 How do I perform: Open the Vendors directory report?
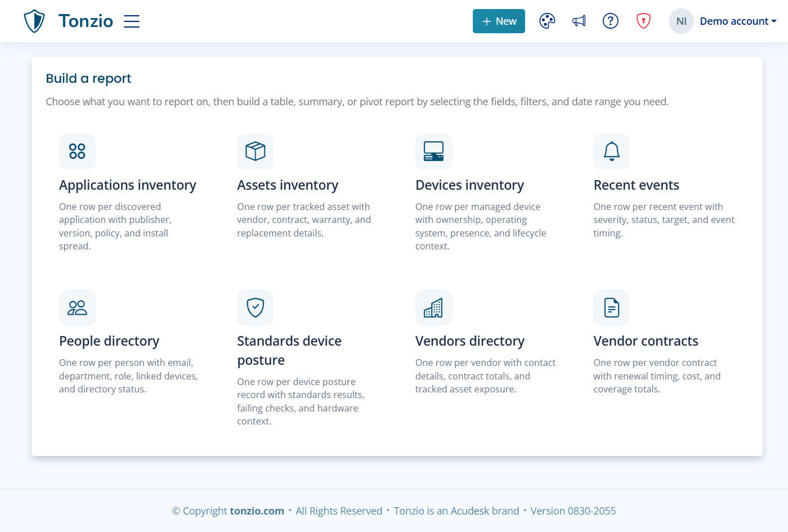pos(470,341)
